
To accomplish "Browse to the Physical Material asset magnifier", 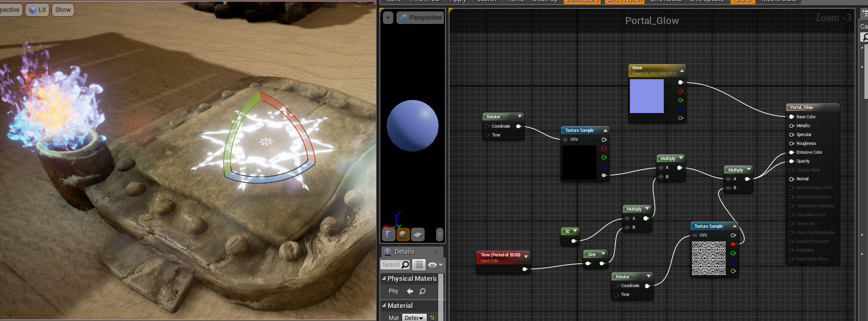I will 423,291.
